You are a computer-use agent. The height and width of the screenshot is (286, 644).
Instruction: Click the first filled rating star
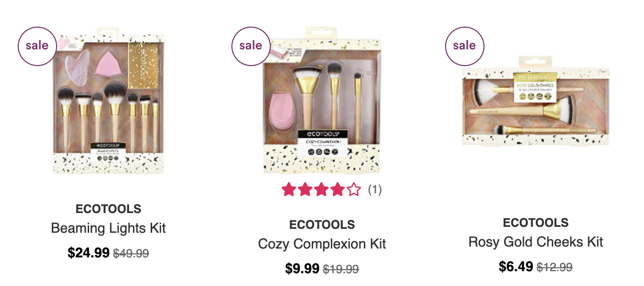tap(289, 190)
